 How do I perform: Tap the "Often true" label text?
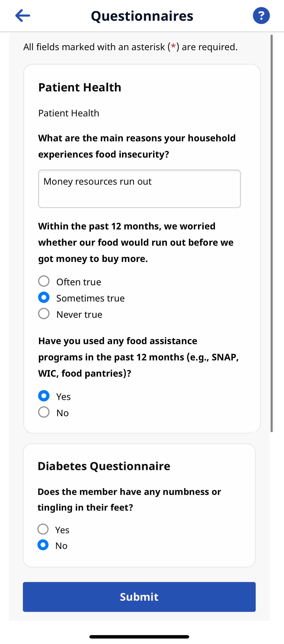(x=79, y=282)
